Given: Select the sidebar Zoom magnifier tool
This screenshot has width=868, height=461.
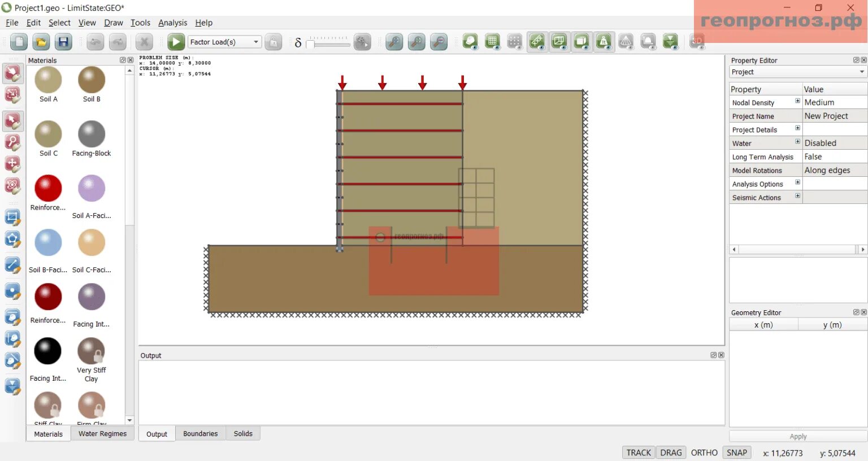Looking at the screenshot, I should 12,142.
